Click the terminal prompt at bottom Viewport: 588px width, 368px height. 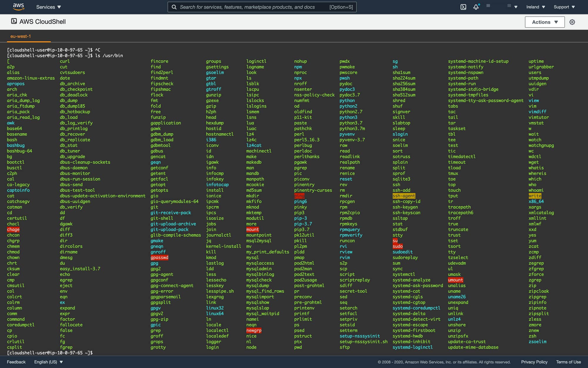click(x=50, y=353)
